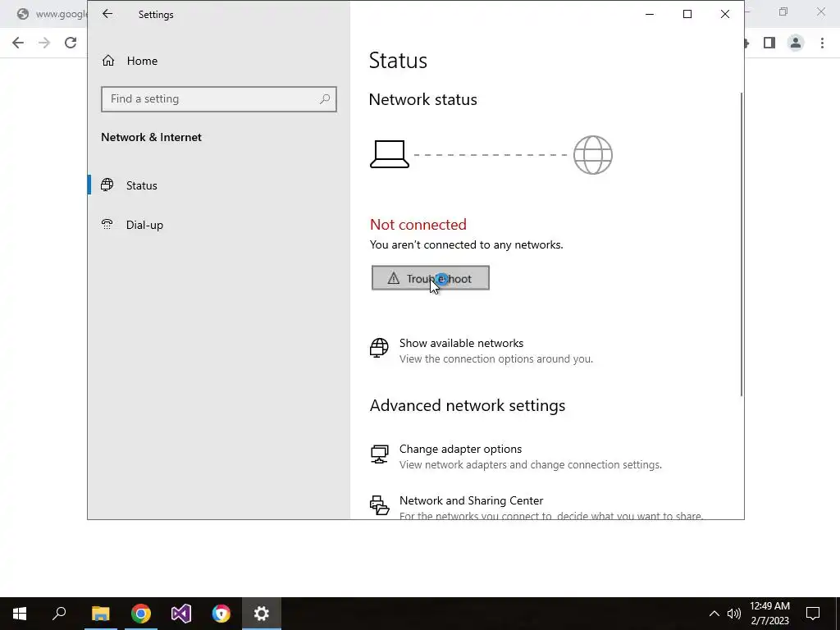This screenshot has width=840, height=630.
Task: Click the Settings window vertical scrollbar
Action: [x=742, y=244]
